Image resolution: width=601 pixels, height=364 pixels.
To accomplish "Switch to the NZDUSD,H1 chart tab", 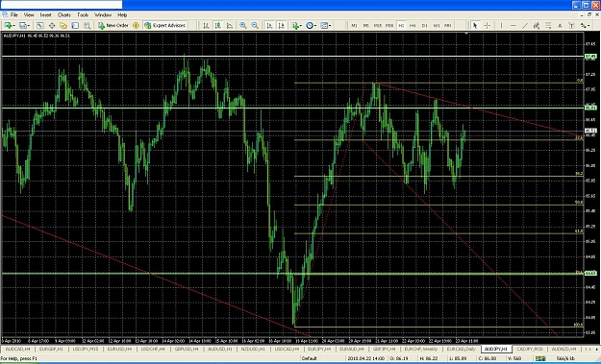I will (253, 349).
